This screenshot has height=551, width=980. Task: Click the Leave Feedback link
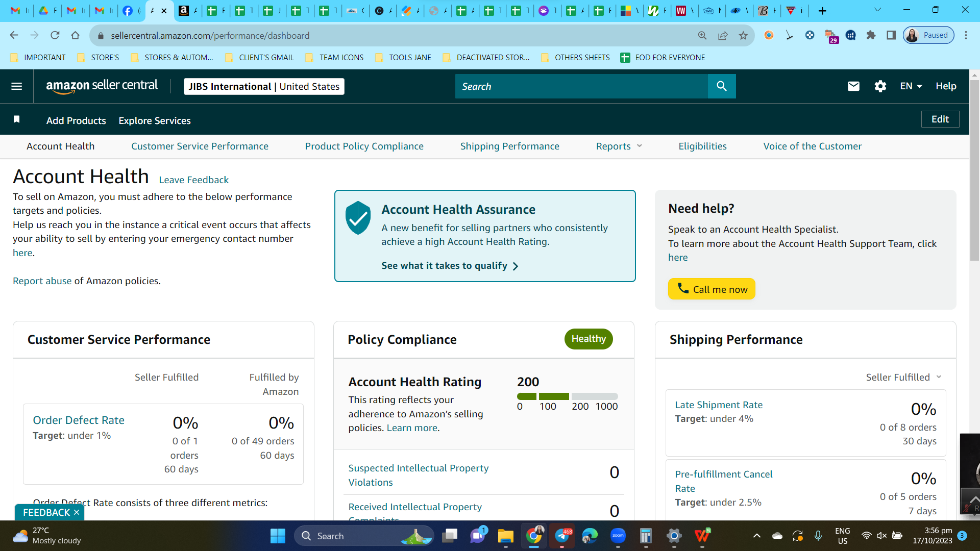[x=194, y=180]
